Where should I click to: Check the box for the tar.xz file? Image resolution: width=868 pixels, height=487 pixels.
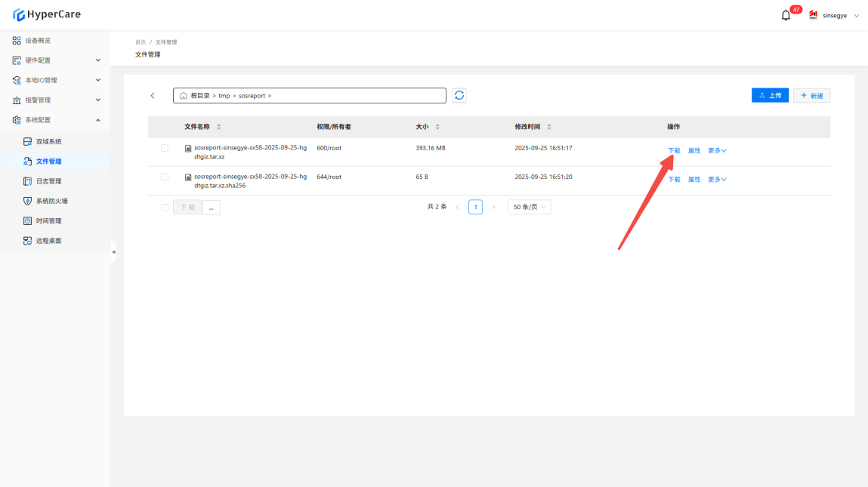click(165, 148)
